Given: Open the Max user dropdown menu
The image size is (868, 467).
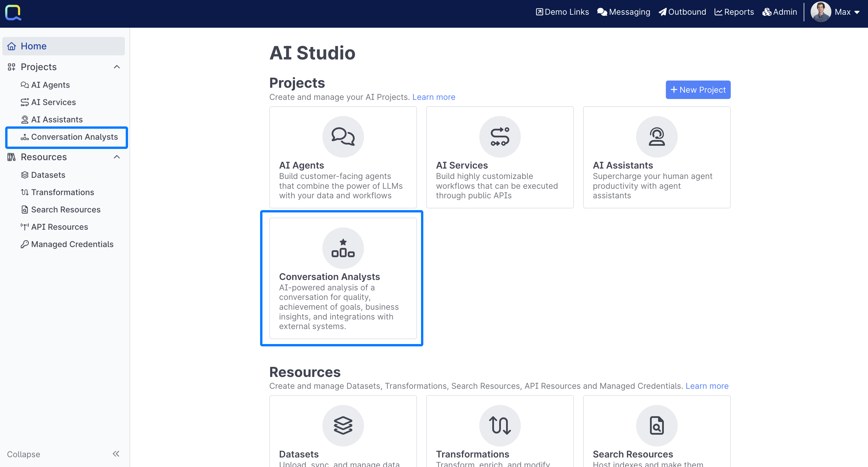Looking at the screenshot, I should point(847,12).
